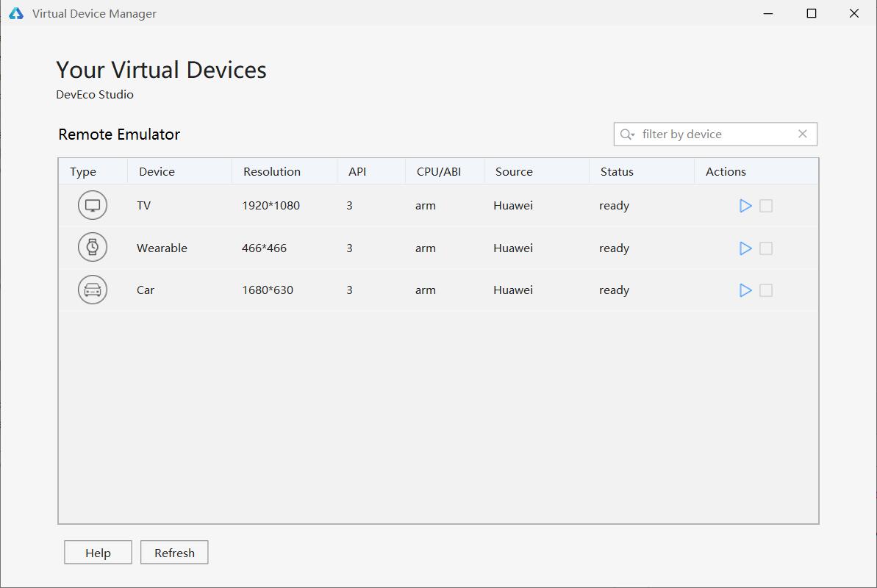
Task: Clear the device filter with the X icon
Action: (x=803, y=134)
